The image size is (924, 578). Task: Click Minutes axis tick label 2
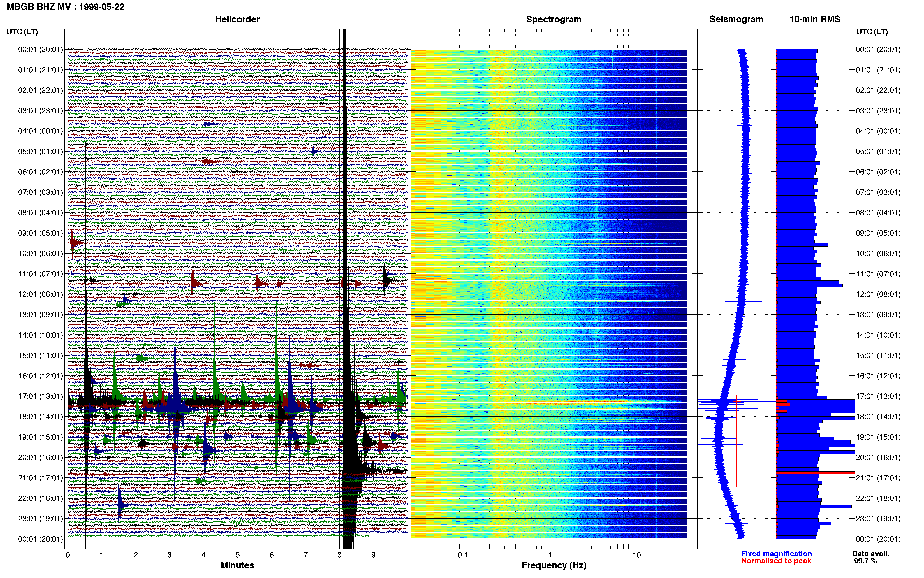tap(136, 555)
